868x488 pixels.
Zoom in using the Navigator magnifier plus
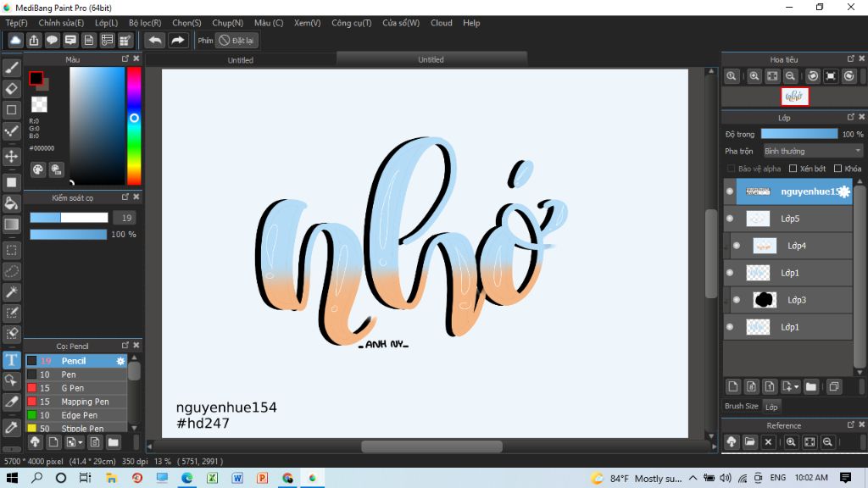pos(754,76)
